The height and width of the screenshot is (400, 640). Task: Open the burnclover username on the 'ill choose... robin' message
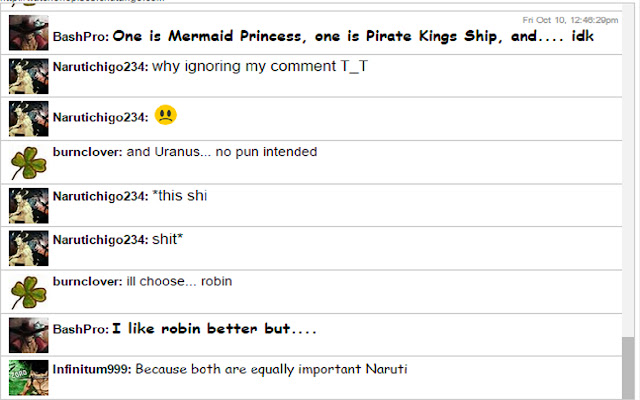87,281
